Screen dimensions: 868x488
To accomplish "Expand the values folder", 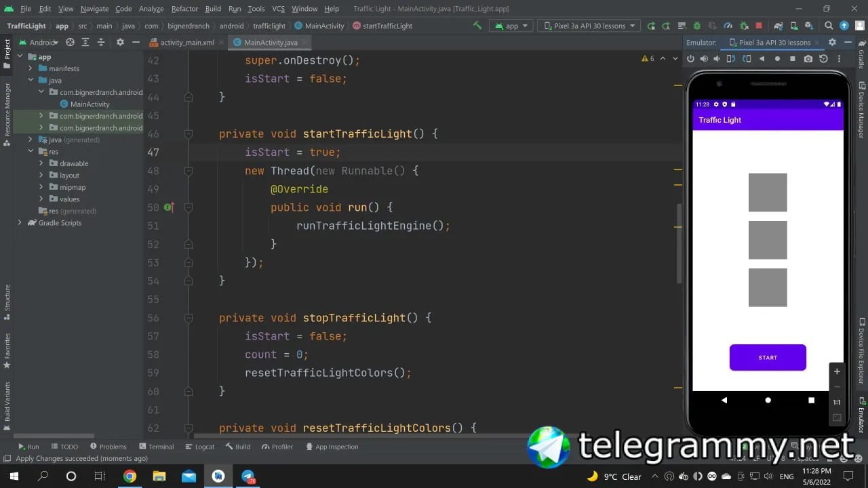I will click(x=41, y=199).
